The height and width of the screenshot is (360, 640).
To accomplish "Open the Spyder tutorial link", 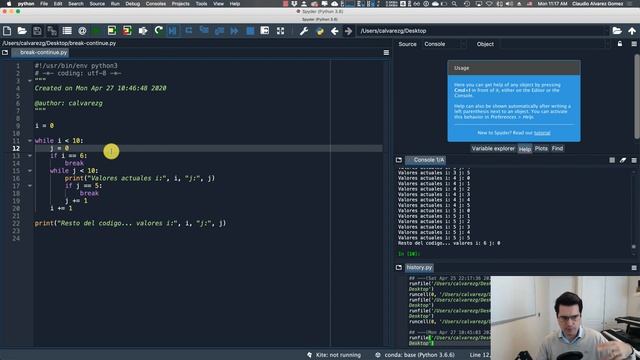I will tap(542, 133).
